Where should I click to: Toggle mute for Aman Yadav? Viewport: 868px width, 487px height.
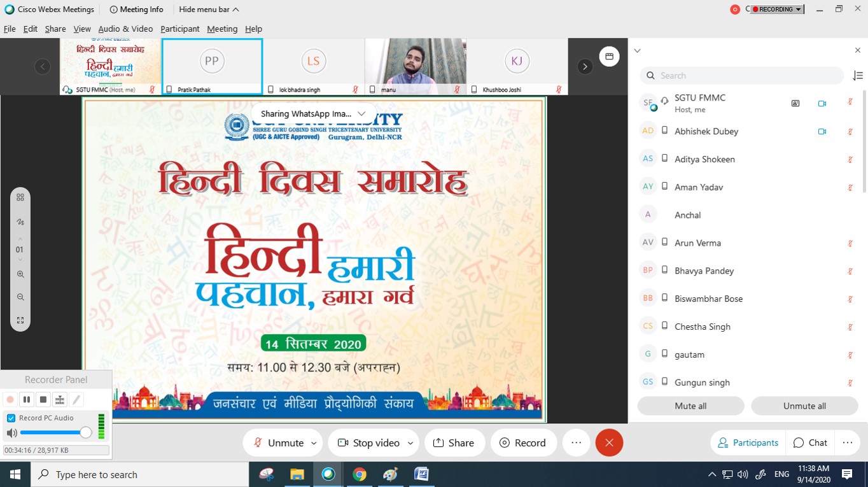850,188
